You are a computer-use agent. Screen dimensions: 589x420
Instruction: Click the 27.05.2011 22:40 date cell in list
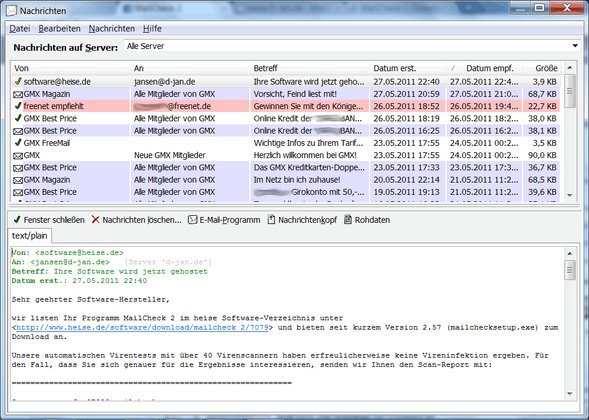click(406, 82)
